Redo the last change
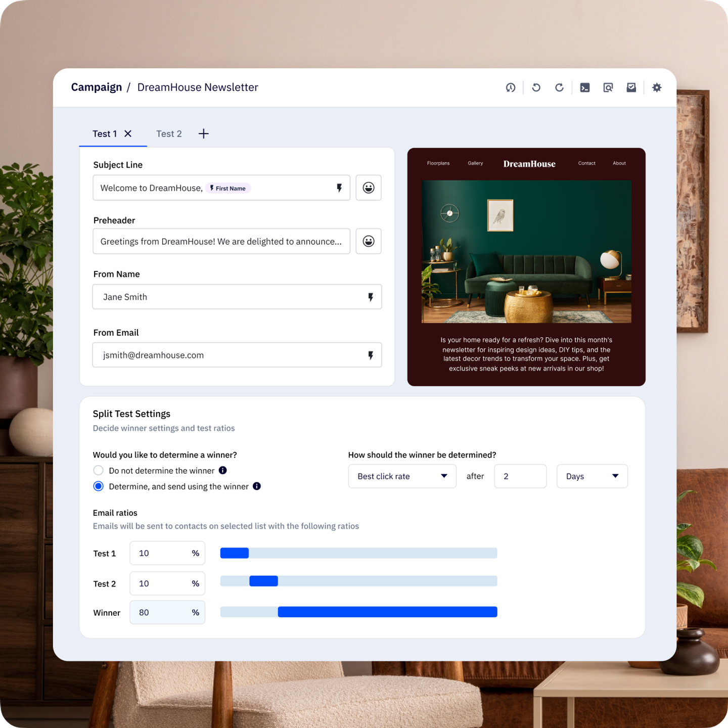The width and height of the screenshot is (728, 728). click(559, 87)
